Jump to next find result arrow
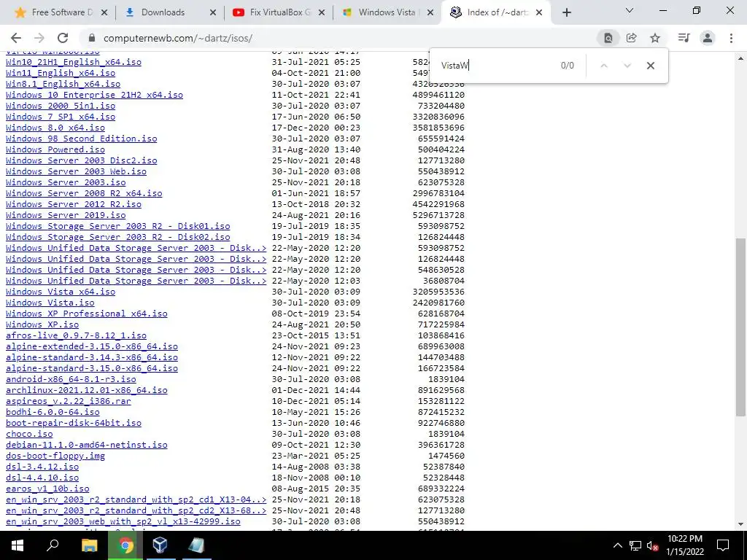The width and height of the screenshot is (747, 560). [627, 66]
